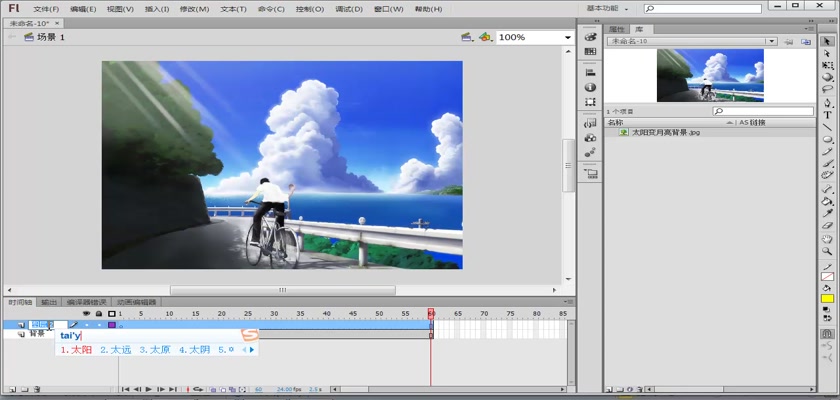Image resolution: width=840 pixels, height=400 pixels.
Task: Select the Paint Bucket tool
Action: [827, 201]
